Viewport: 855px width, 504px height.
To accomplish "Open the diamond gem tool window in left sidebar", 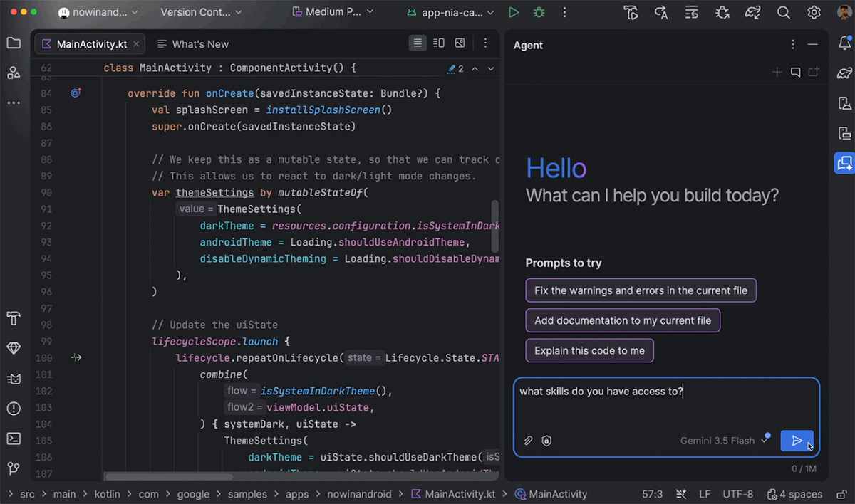I will click(14, 347).
